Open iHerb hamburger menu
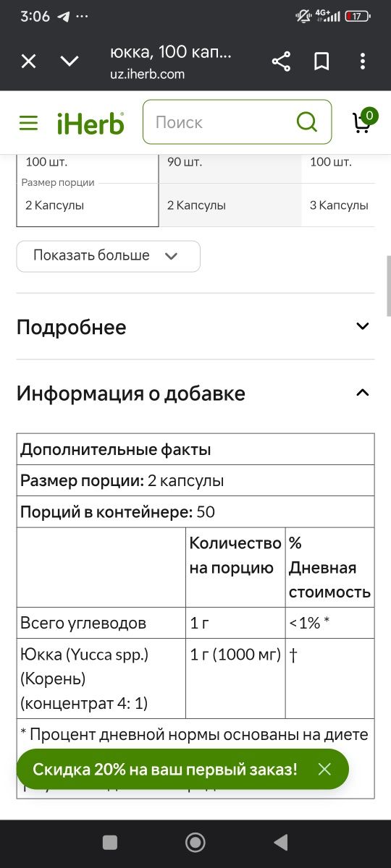391x868 pixels. coord(28,123)
